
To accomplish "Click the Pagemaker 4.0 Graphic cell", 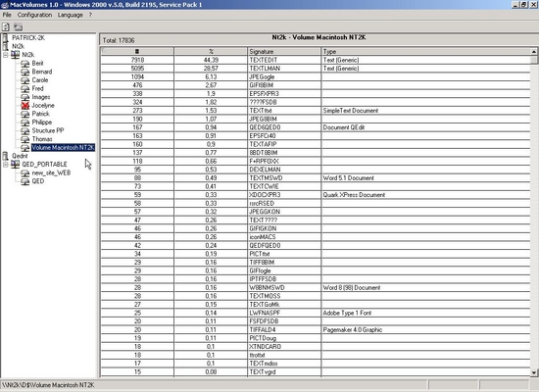I will [x=426, y=329].
